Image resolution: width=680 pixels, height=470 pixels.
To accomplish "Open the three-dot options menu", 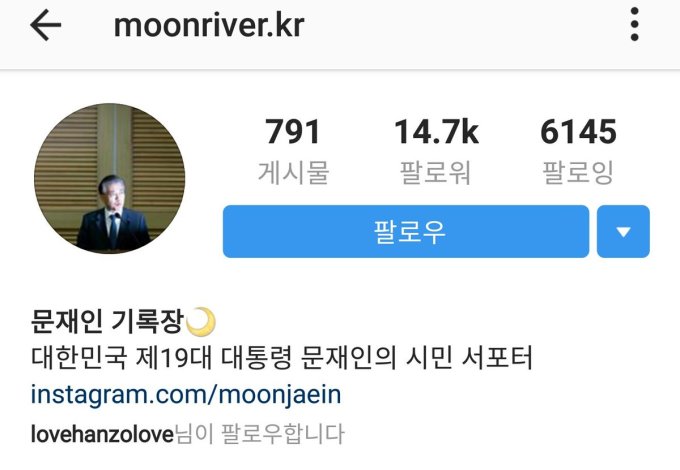I will click(x=634, y=24).
